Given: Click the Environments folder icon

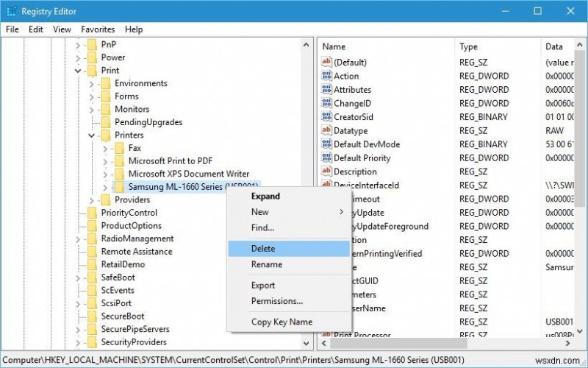Looking at the screenshot, I should point(106,83).
